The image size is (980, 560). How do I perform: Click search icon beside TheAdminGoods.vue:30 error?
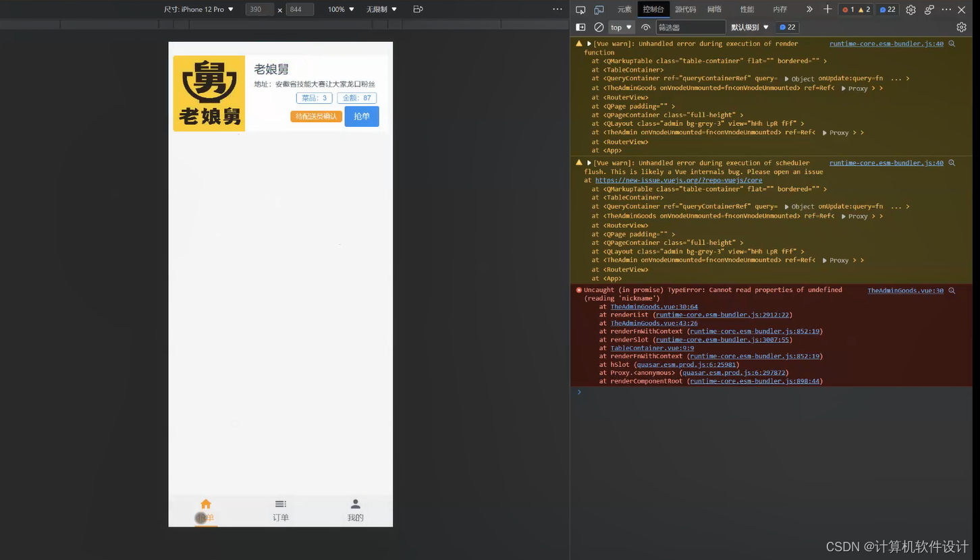[952, 291]
